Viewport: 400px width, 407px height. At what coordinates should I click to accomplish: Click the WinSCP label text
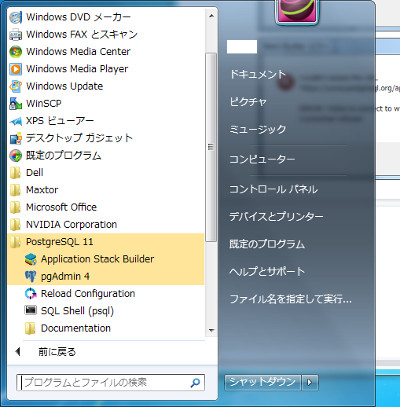coord(44,104)
